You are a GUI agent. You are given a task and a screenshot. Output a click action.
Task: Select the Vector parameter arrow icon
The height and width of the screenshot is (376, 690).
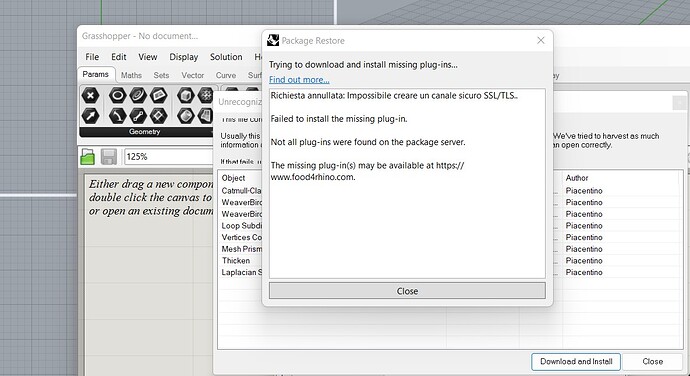[90, 116]
